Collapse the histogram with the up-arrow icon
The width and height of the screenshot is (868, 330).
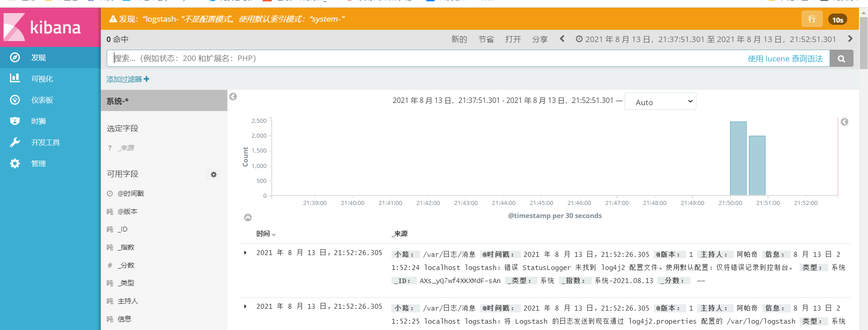(248, 218)
